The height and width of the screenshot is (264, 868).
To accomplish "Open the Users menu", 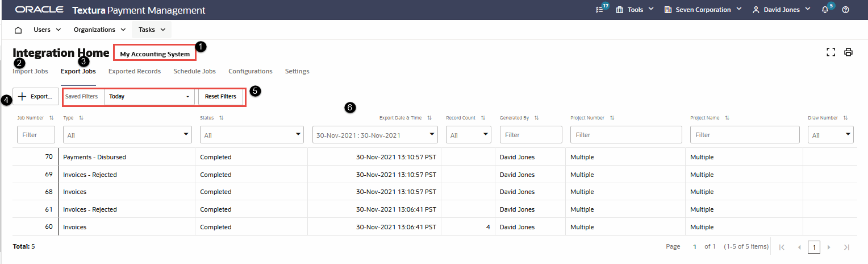I will coord(47,30).
